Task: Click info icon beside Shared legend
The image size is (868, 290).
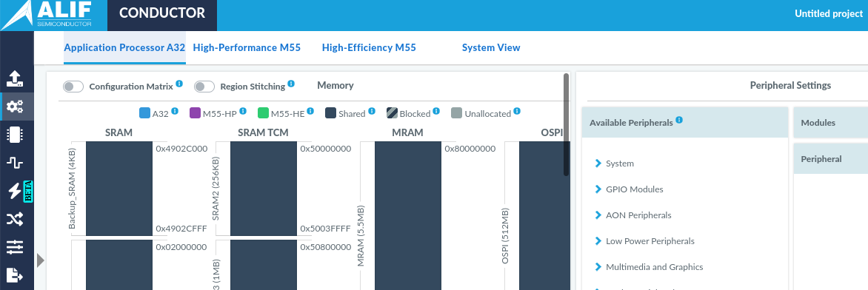Action: point(372,111)
